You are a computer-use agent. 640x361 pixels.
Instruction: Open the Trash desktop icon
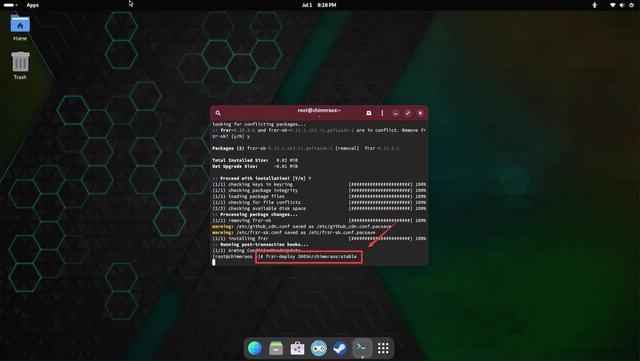[x=20, y=65]
